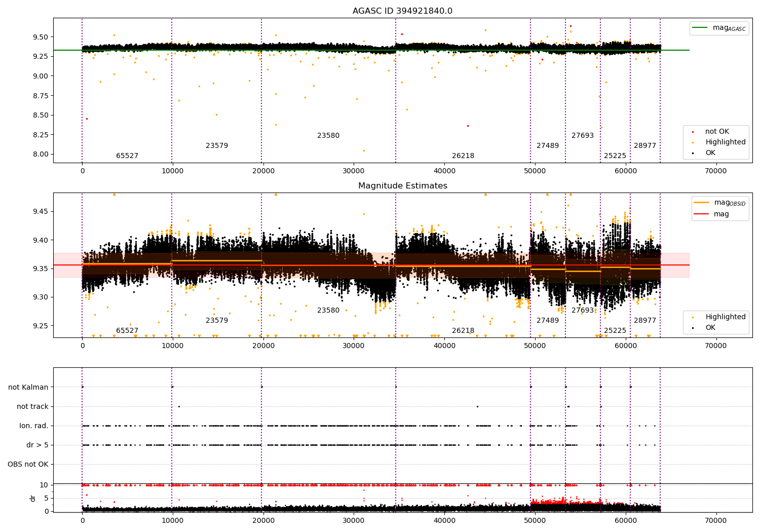Click x-axis tick 20000 under Magnitude Estimates plot
The image size is (760, 532).
[263, 346]
